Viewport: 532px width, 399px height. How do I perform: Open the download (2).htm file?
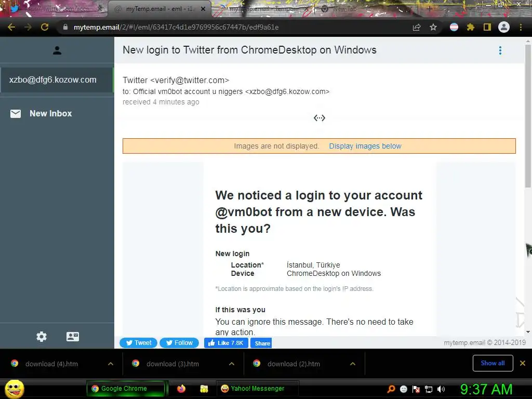(x=294, y=364)
